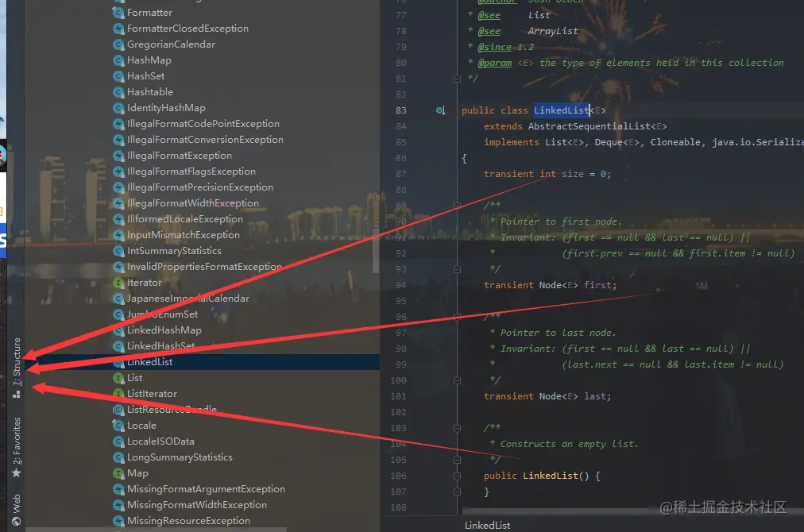Click the ListIterator interface icon
The image size is (804, 532).
click(x=118, y=394)
